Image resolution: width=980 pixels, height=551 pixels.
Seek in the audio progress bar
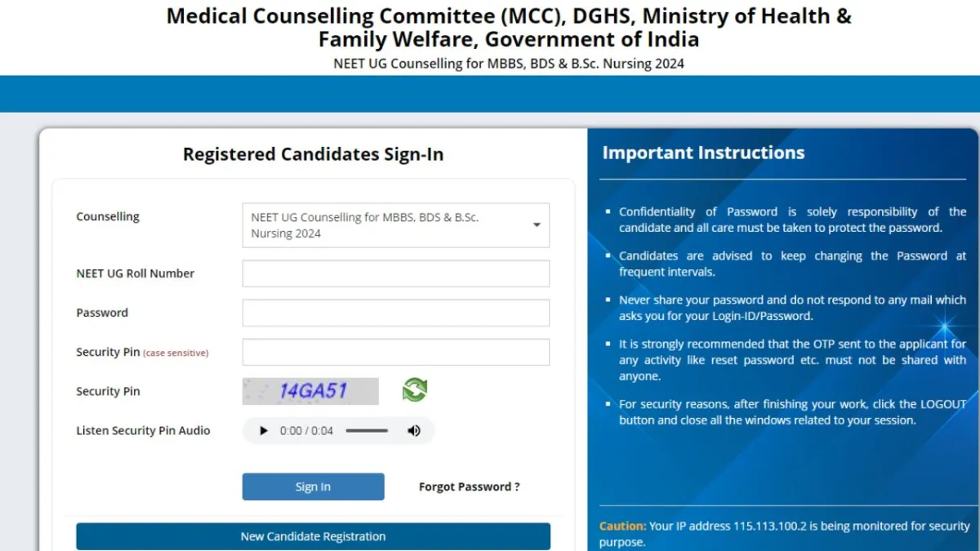tap(367, 431)
